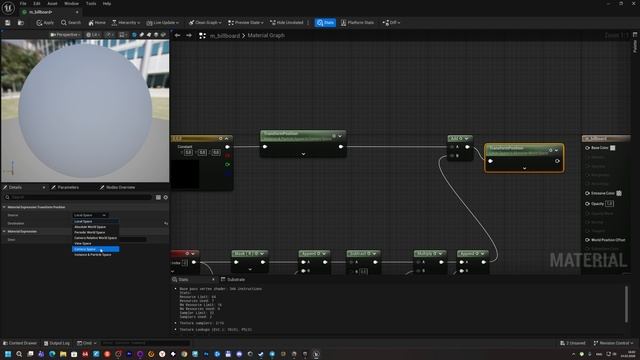Open the File menu
The width and height of the screenshot is (640, 360).
[x=23, y=4]
